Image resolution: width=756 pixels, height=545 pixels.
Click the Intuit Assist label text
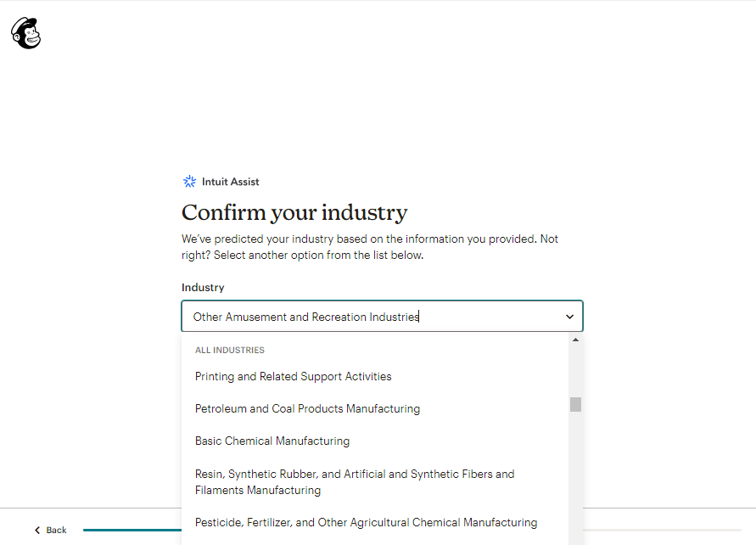(x=231, y=182)
